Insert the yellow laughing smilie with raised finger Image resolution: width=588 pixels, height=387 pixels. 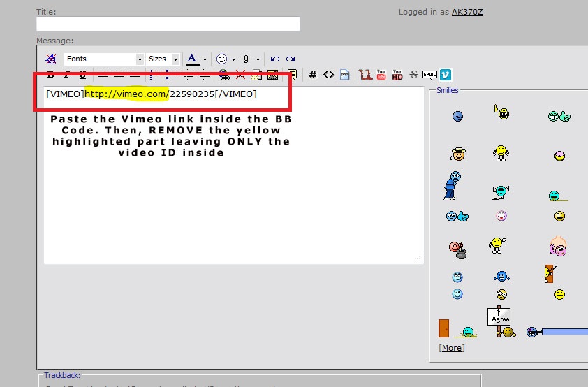pos(501,112)
